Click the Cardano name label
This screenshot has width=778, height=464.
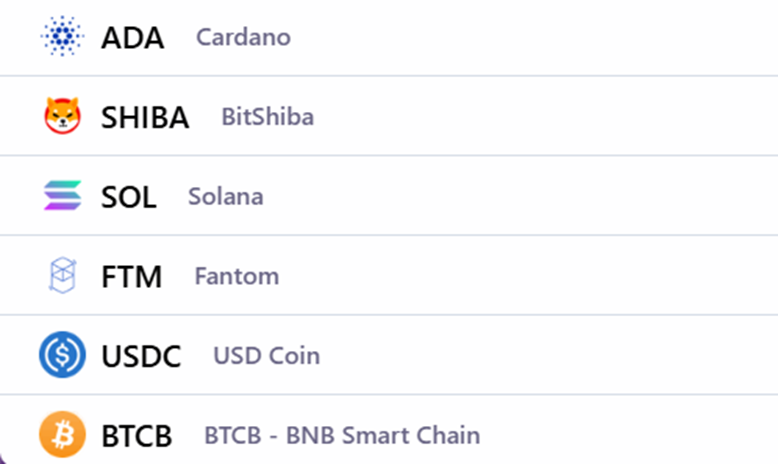[x=243, y=37]
